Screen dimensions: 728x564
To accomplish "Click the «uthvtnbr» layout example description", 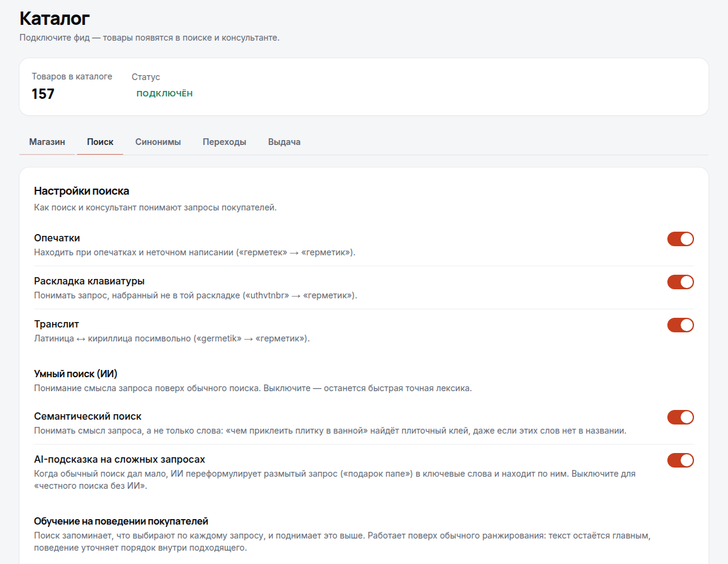I will click(196, 295).
